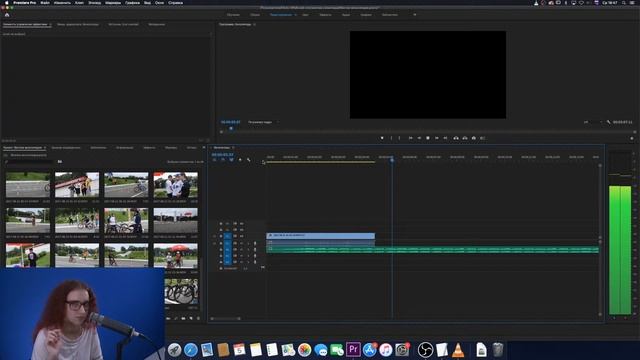Expand the Project panel tabs overflow
Viewport: 640px width, 360px height.
point(204,148)
